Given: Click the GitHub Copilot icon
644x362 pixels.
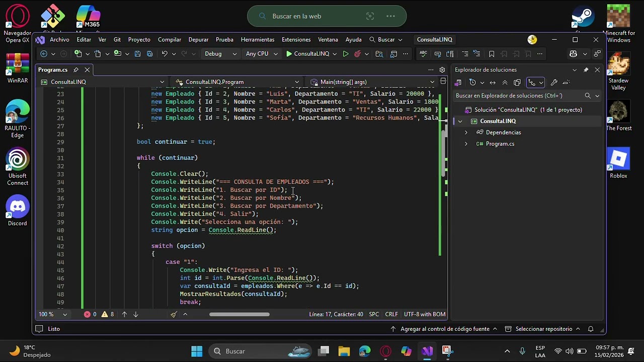Looking at the screenshot, I should (x=573, y=54).
